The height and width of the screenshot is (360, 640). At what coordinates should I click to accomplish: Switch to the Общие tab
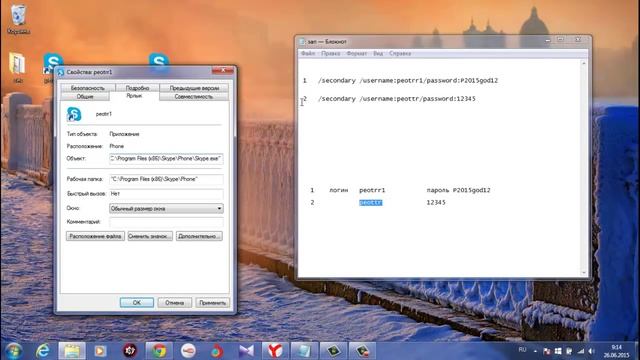pos(85,97)
